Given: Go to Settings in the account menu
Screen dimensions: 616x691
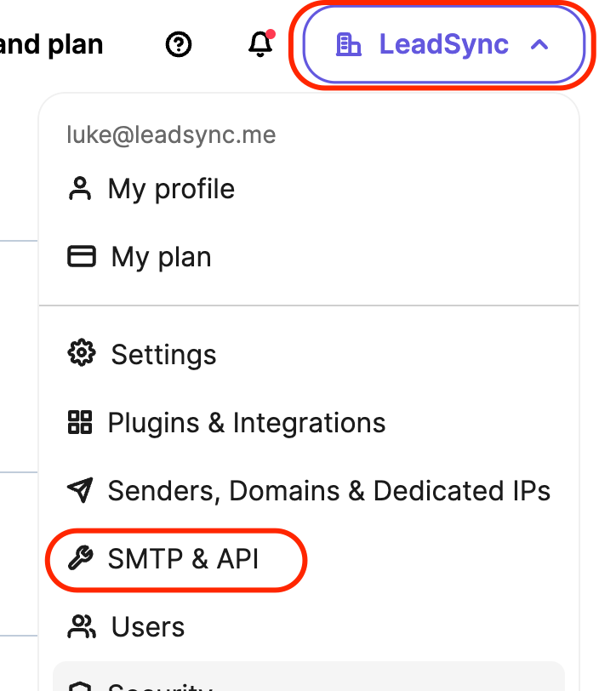Looking at the screenshot, I should coord(163,354).
